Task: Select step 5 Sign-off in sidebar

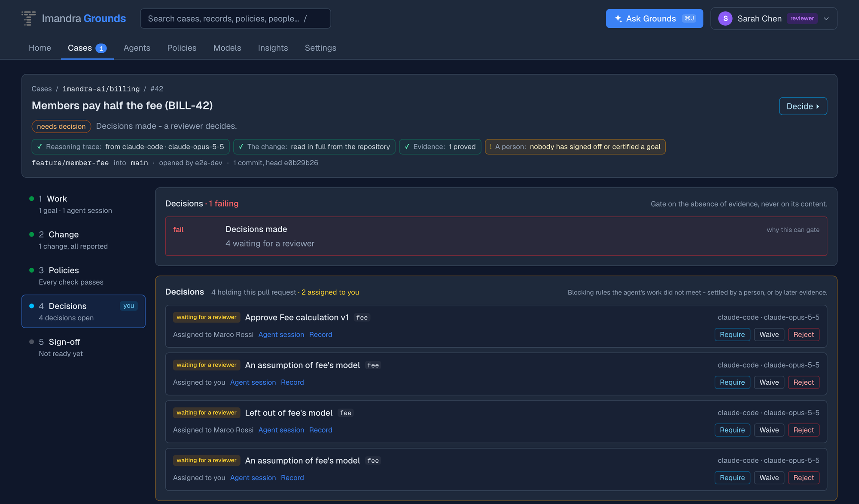Action: pos(83,347)
